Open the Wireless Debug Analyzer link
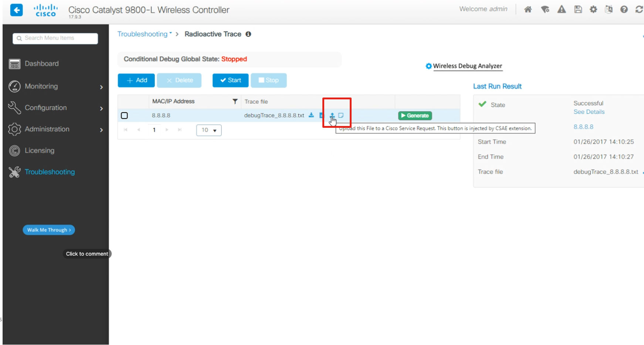Screen dimensions: 644x345 tap(468, 66)
